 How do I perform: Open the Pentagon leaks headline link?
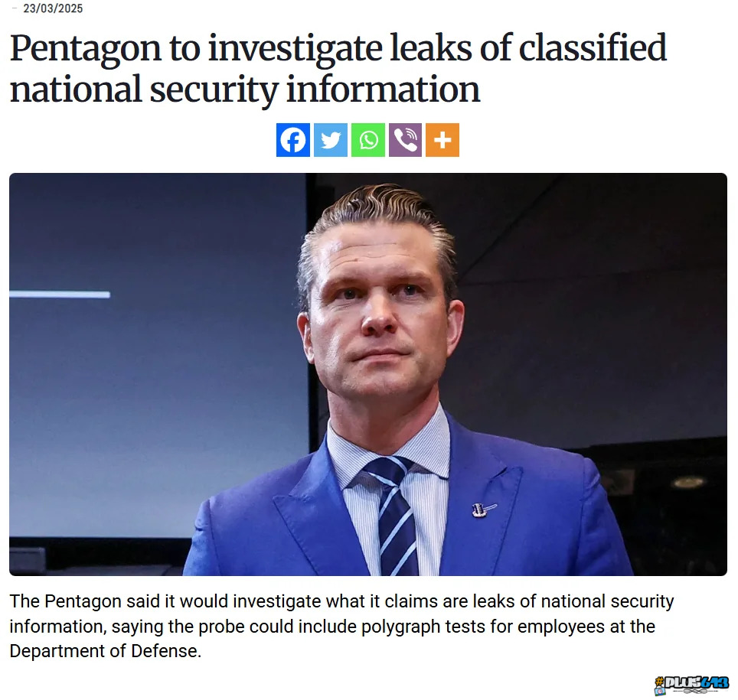click(338, 68)
